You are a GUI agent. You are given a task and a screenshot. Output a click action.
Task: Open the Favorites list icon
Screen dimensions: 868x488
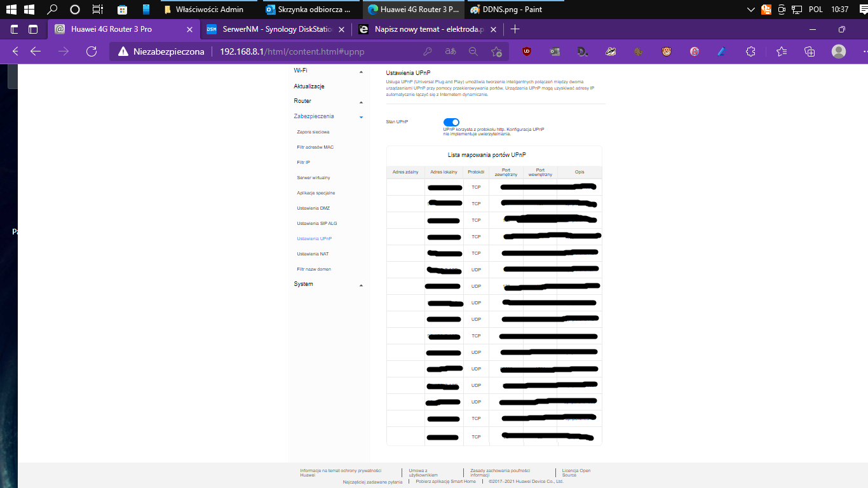[782, 51]
